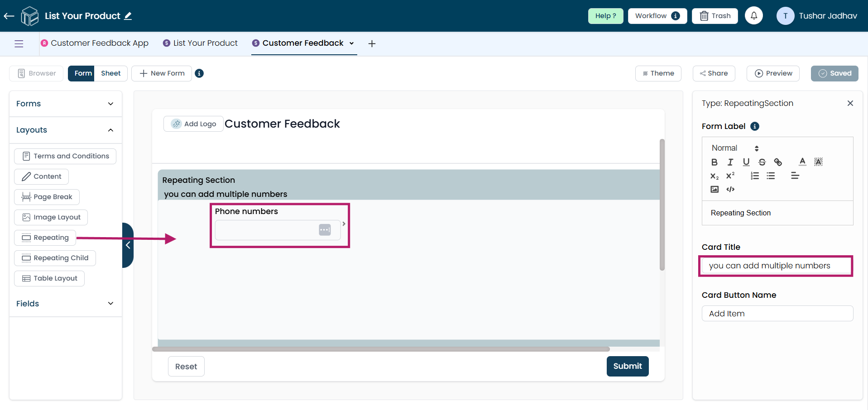Viewport: 868px width, 410px height.
Task: Click the Submit button
Action: pyautogui.click(x=627, y=366)
